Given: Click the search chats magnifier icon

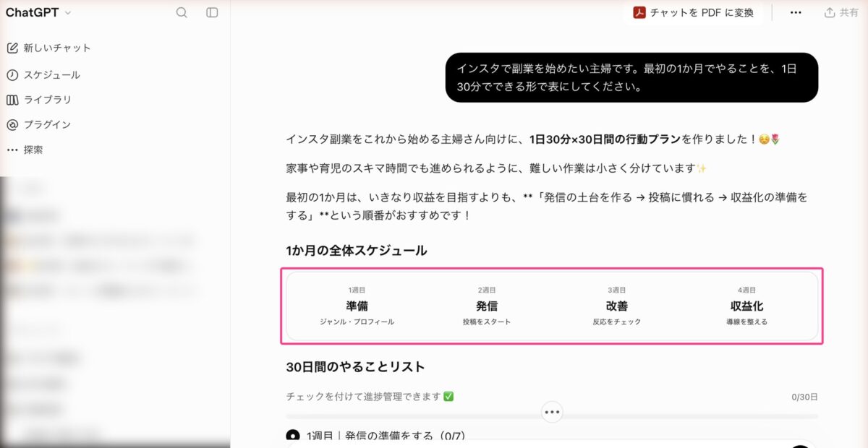Looking at the screenshot, I should 182,12.
